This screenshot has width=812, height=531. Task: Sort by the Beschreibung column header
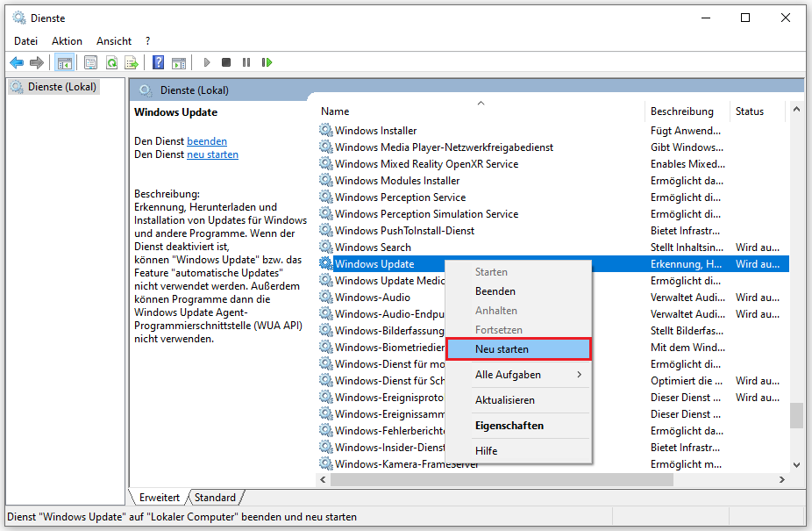pos(687,111)
